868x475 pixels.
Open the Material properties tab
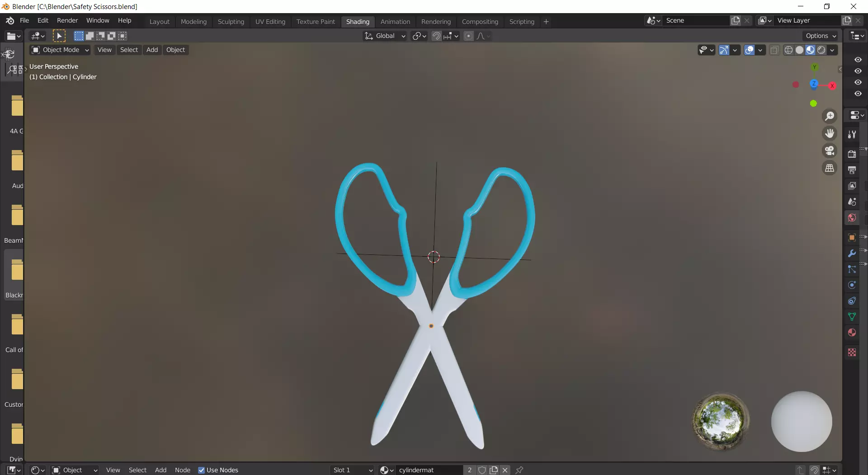tap(852, 333)
